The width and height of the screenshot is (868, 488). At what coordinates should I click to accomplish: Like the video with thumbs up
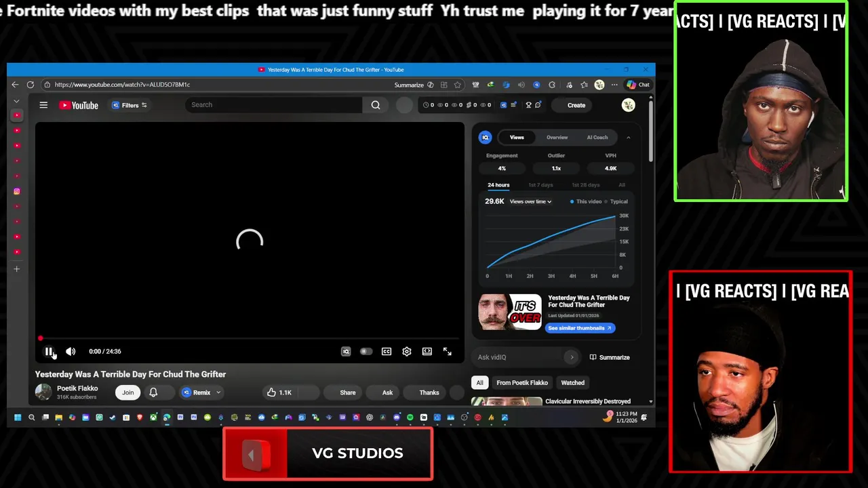279,392
